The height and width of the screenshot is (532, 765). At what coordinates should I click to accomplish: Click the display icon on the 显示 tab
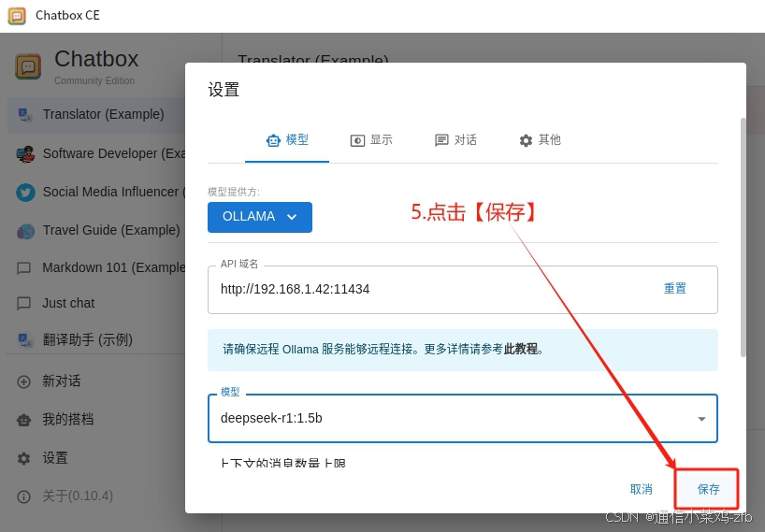pyautogui.click(x=357, y=140)
